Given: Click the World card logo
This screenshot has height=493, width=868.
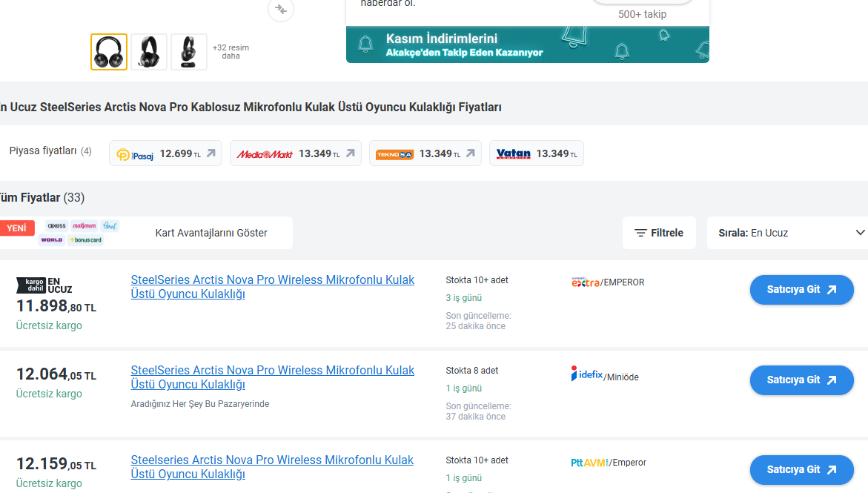Looking at the screenshot, I should (x=52, y=240).
